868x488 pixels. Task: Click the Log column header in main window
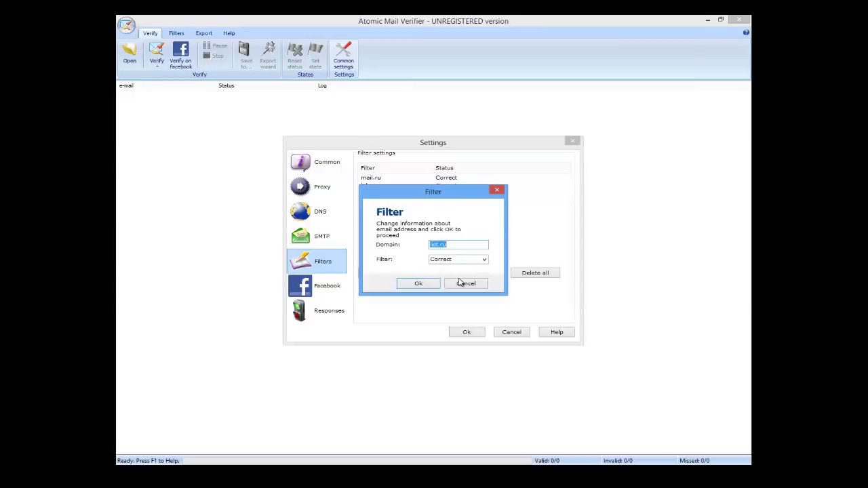pyautogui.click(x=322, y=85)
